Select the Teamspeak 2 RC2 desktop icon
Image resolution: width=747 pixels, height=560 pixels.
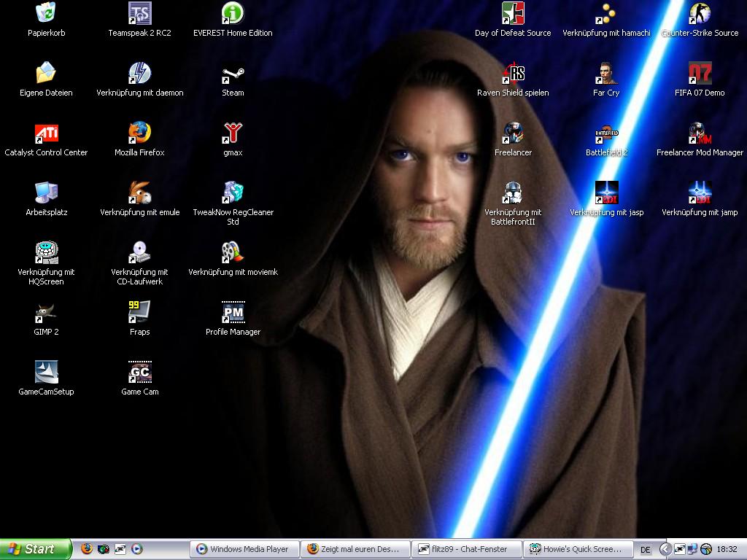(139, 14)
